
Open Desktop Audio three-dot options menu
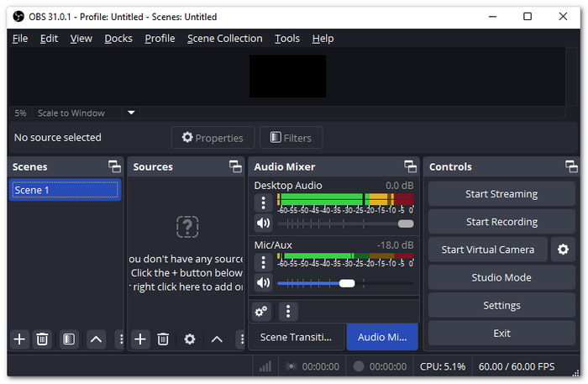click(x=263, y=203)
